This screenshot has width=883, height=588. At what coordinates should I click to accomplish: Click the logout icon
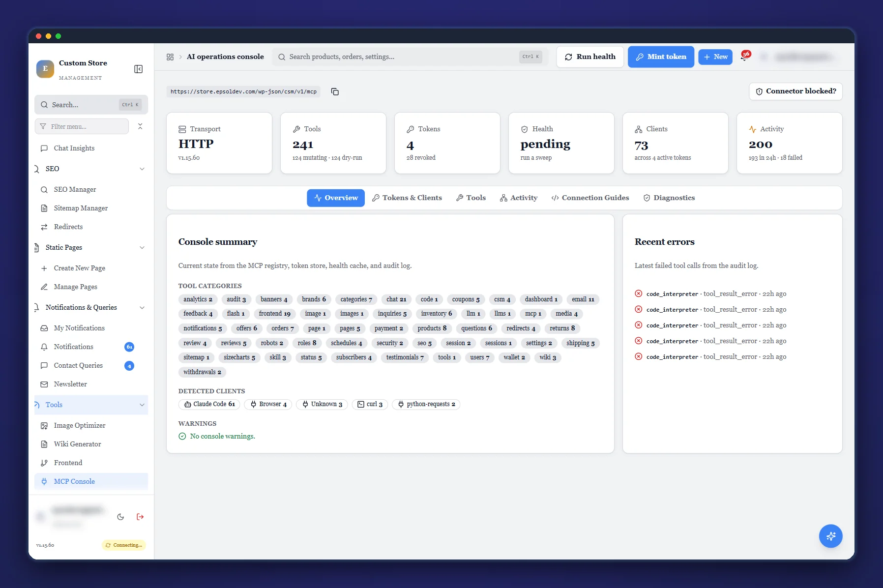(x=140, y=517)
